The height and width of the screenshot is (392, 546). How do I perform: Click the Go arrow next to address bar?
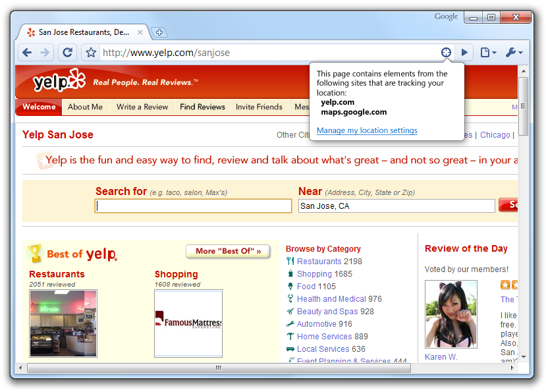464,53
